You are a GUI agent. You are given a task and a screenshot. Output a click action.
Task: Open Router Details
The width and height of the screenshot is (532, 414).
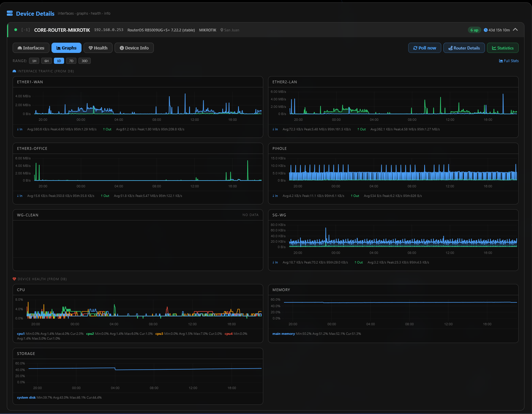[464, 48]
